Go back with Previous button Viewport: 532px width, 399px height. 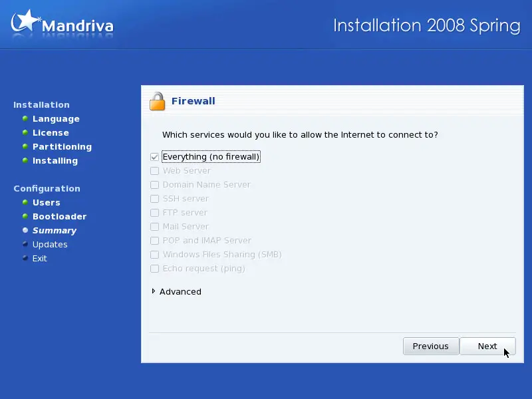[431, 346]
